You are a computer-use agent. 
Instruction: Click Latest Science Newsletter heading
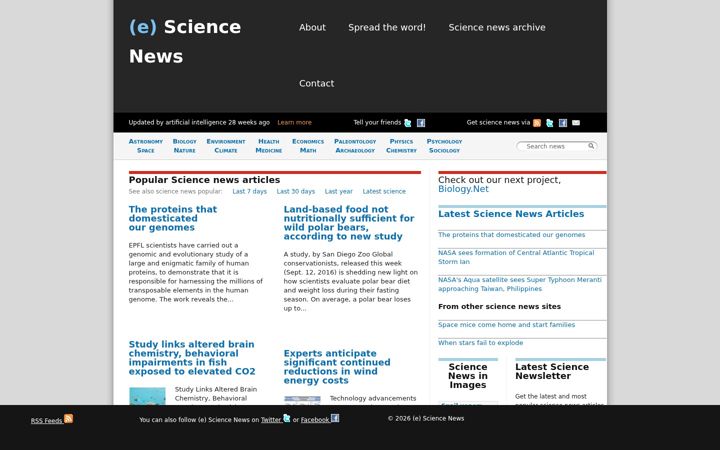pyautogui.click(x=551, y=371)
